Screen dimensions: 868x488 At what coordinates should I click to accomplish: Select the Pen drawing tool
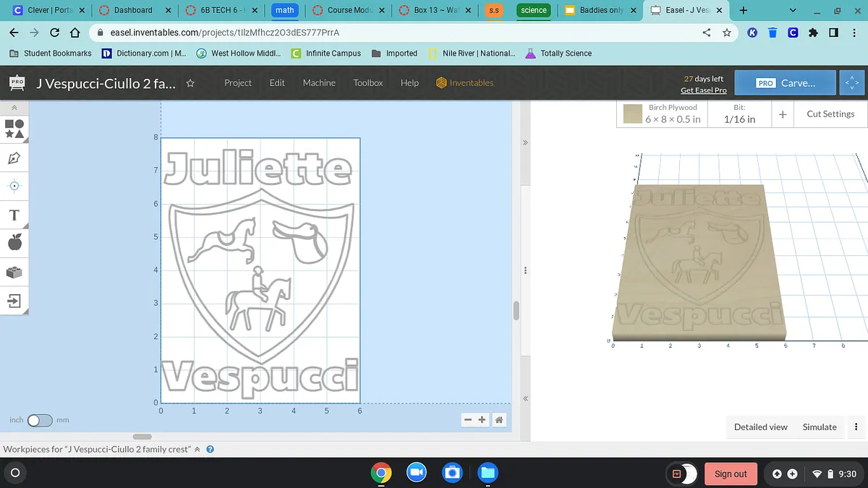[x=14, y=158]
